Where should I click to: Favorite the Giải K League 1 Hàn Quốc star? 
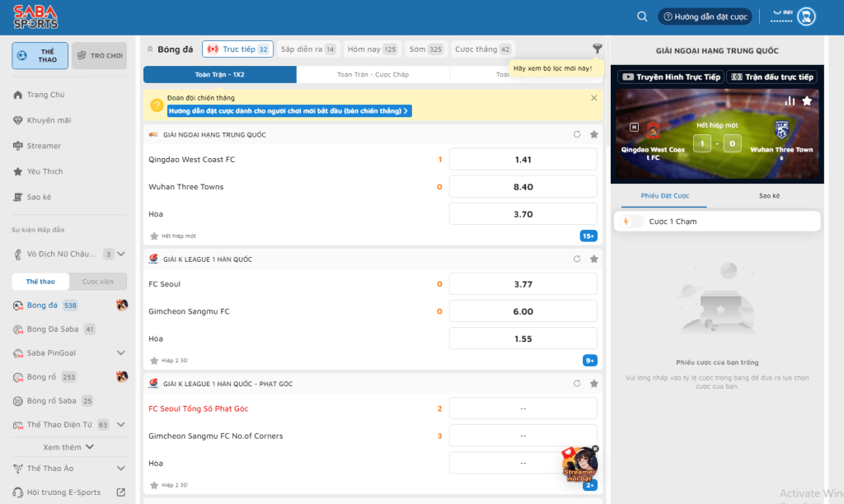click(x=593, y=259)
